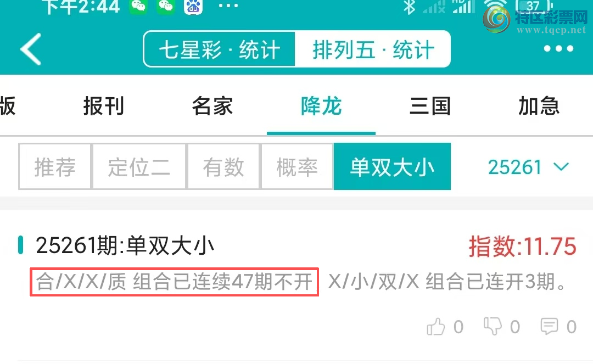Tap the Baidu paw icon in status bar
Screen dimensions: 593x364
[193, 7]
